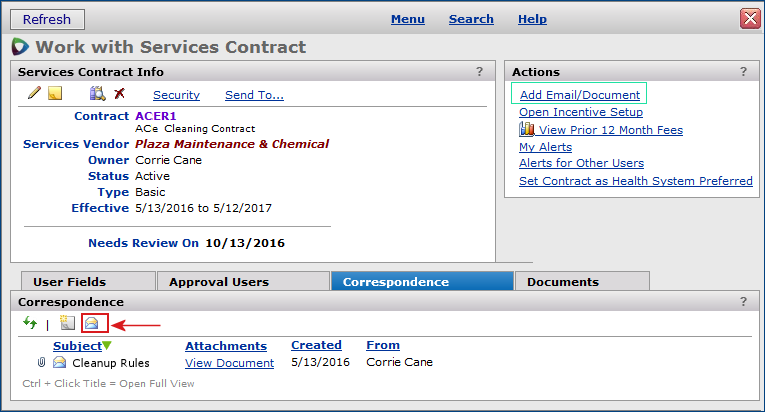
Task: Click the pencil edit icon
Action: click(33, 94)
